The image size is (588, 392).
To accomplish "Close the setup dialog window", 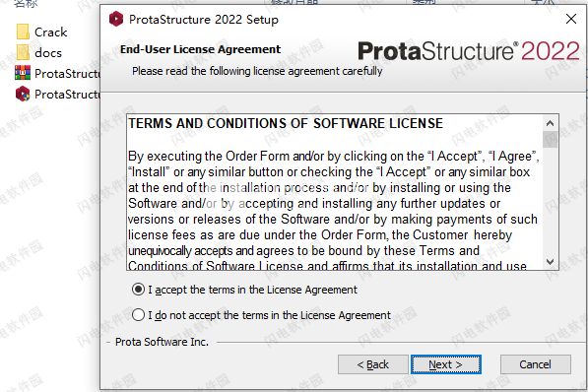I will 571,19.
